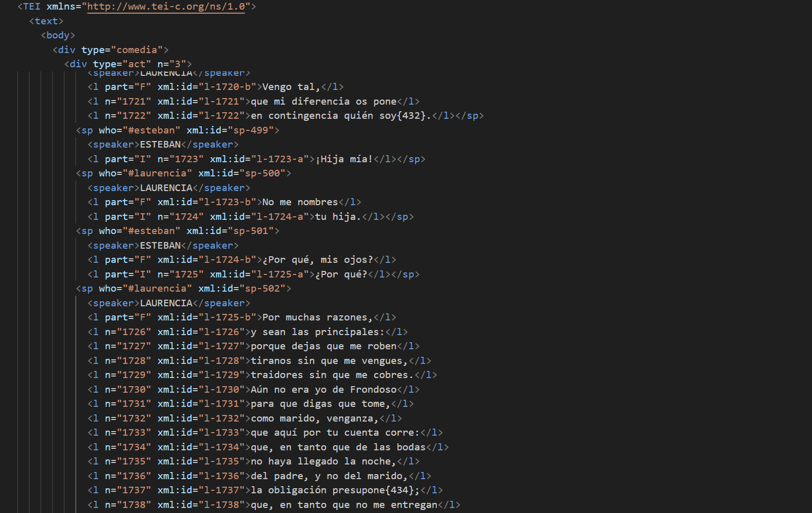Click the sp-500 laurencia speech tag

tap(184, 173)
